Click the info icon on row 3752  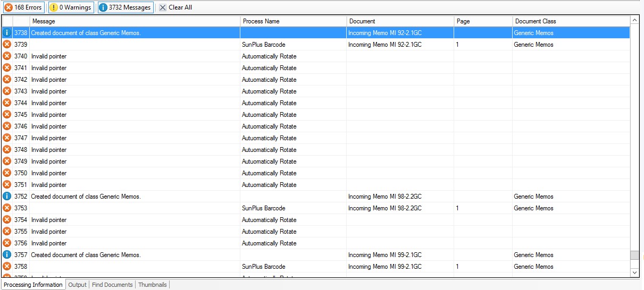pos(7,197)
